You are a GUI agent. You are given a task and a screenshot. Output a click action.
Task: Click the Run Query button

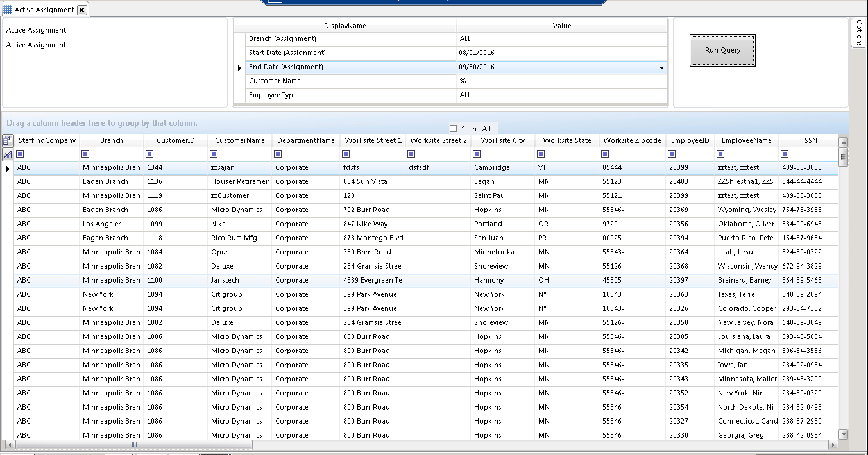722,50
